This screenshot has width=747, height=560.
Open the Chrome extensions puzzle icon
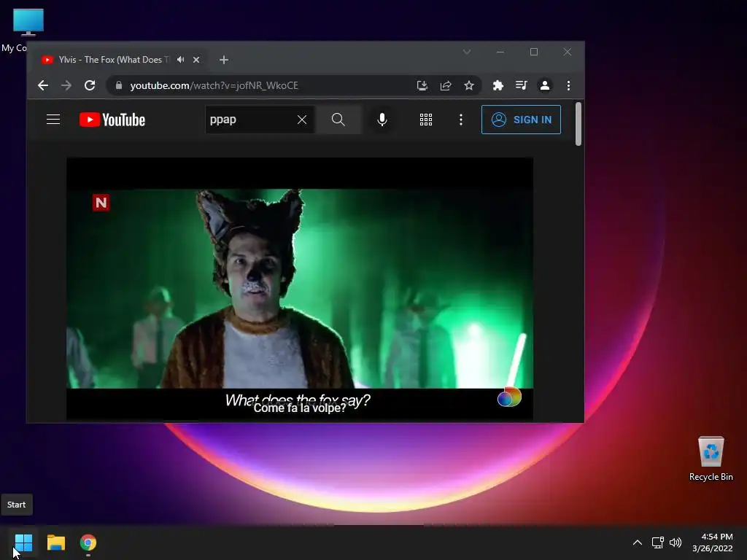(498, 85)
